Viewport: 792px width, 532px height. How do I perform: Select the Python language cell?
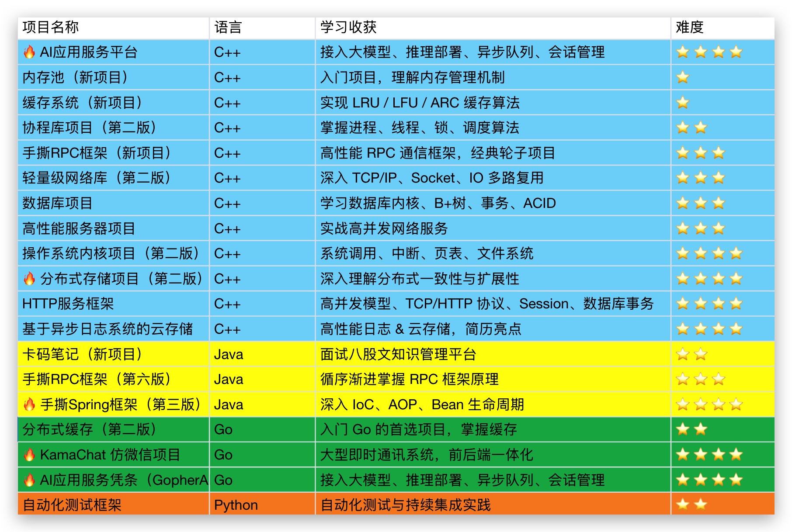coord(236,505)
